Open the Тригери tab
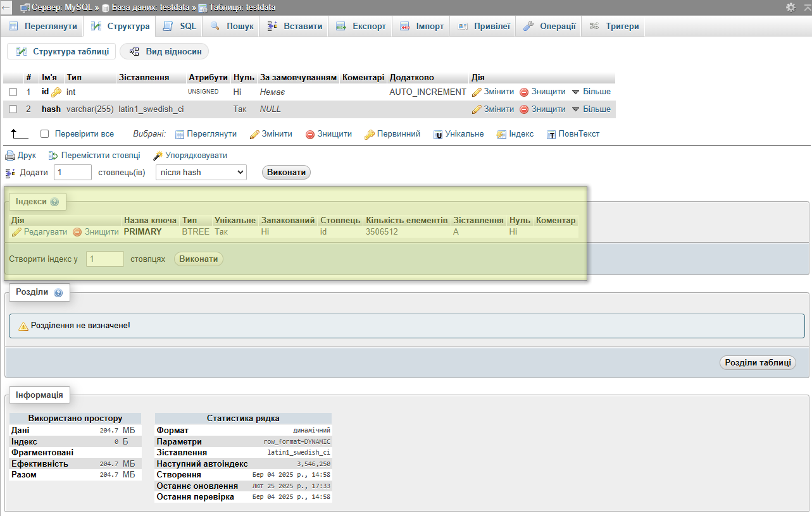812x516 pixels. point(614,27)
